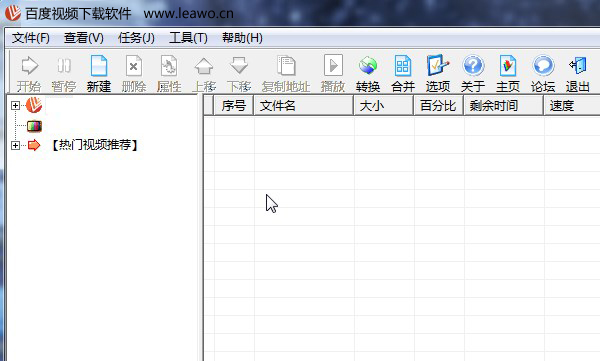Select the TV color-bars tree item
600x361 pixels.
[x=34, y=126]
